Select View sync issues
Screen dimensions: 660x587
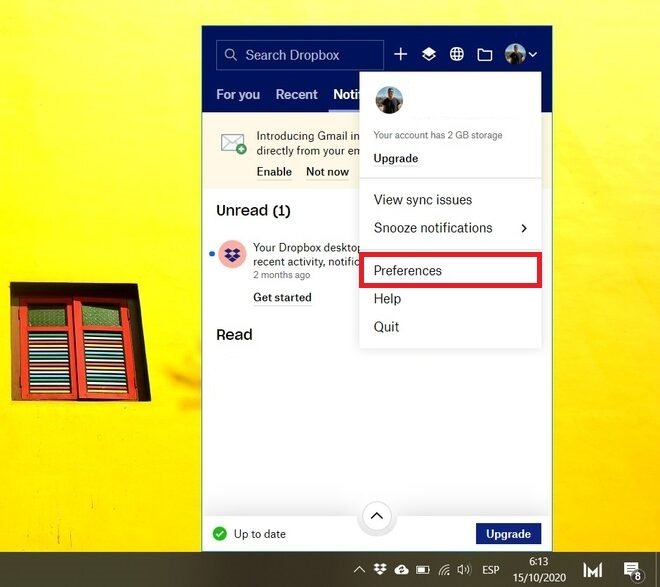tap(423, 199)
